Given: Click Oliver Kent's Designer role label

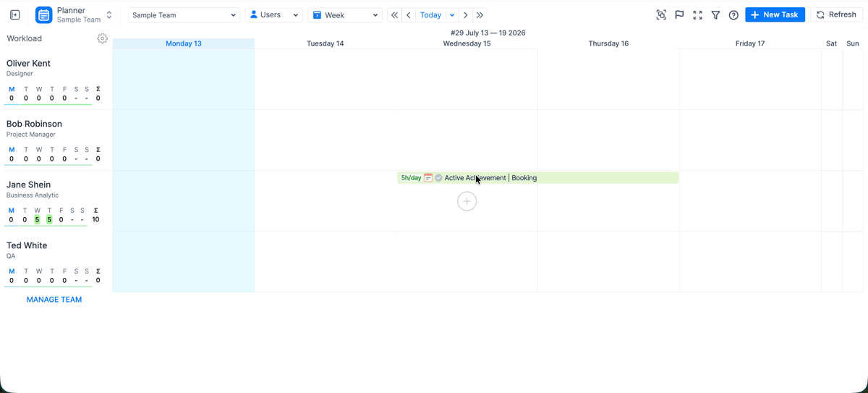Looking at the screenshot, I should pyautogui.click(x=20, y=74).
